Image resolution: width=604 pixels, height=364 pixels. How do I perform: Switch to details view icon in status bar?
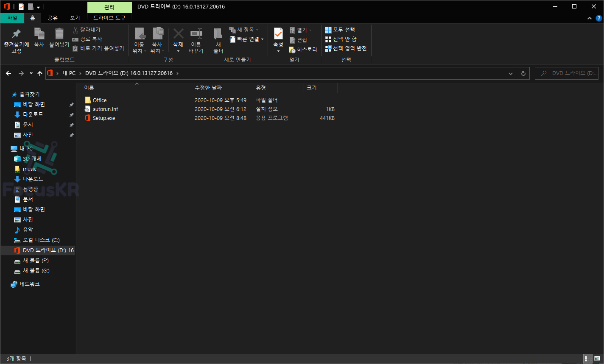(588, 358)
